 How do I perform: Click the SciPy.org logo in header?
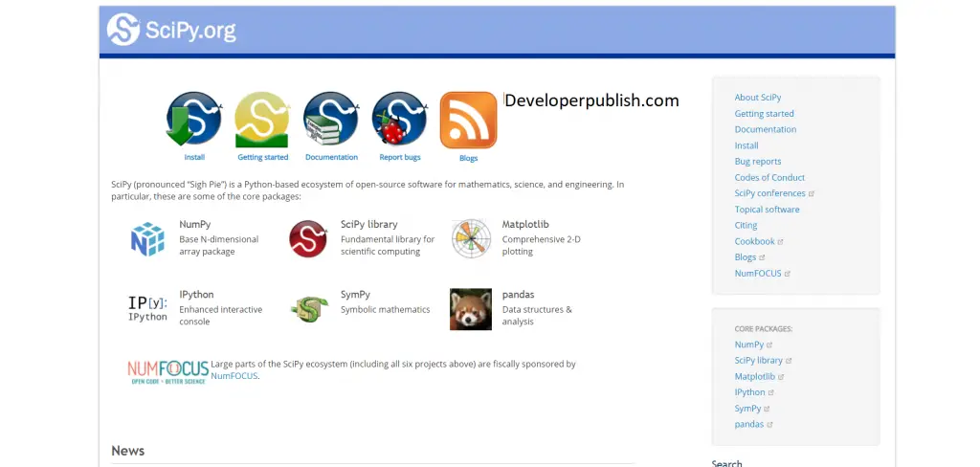coord(171,30)
